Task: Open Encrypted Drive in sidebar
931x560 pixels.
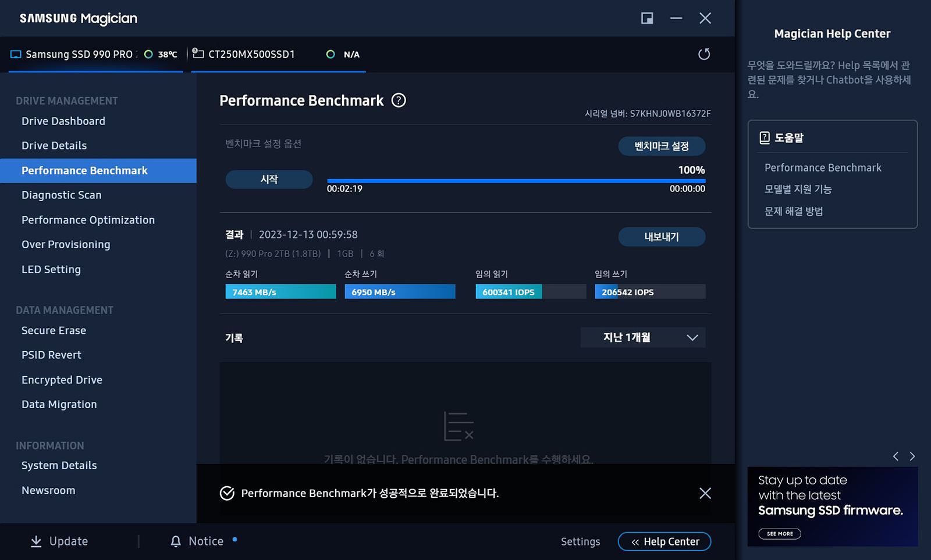Action: (62, 380)
